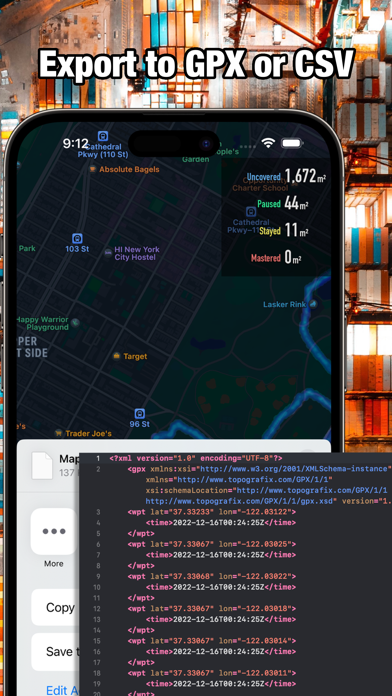Select the Target store map marker

[116, 356]
